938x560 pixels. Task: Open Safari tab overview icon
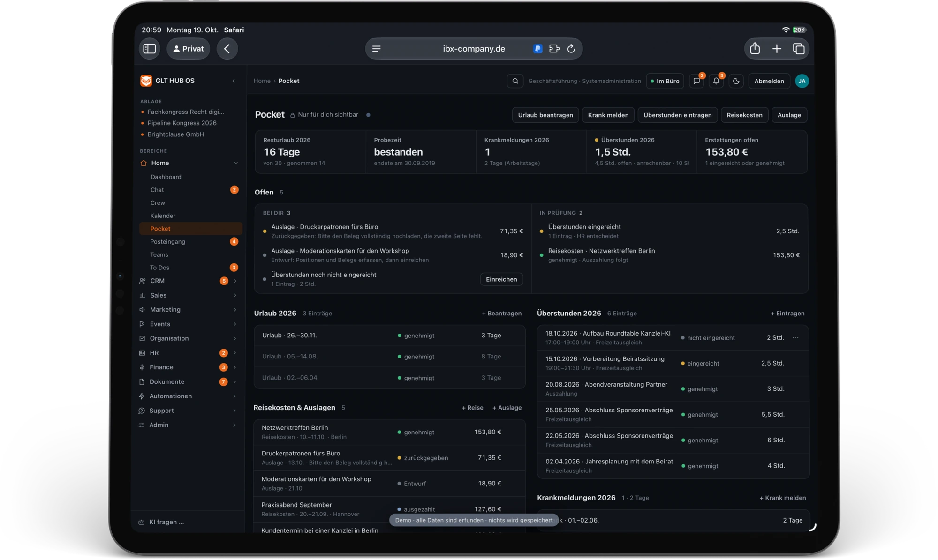(x=798, y=49)
